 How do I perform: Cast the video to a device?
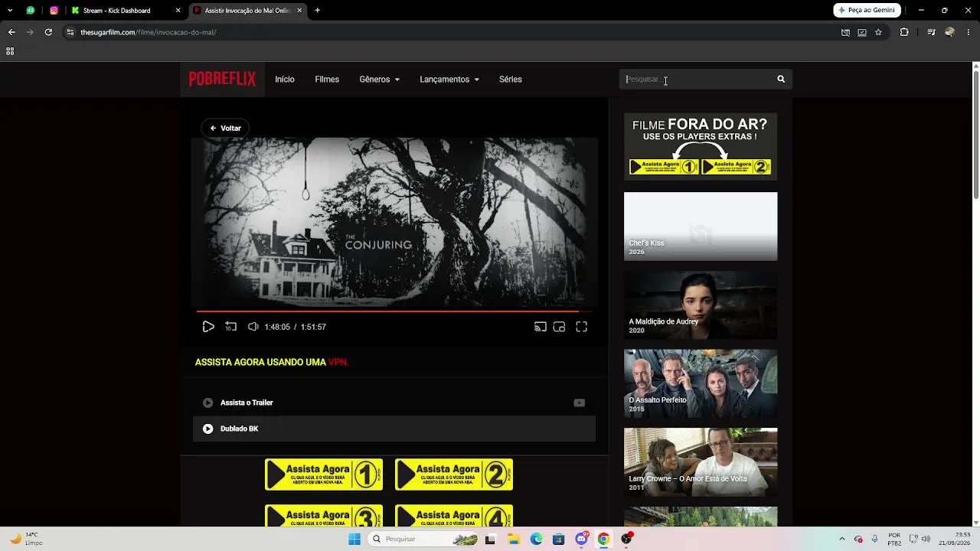[540, 327]
